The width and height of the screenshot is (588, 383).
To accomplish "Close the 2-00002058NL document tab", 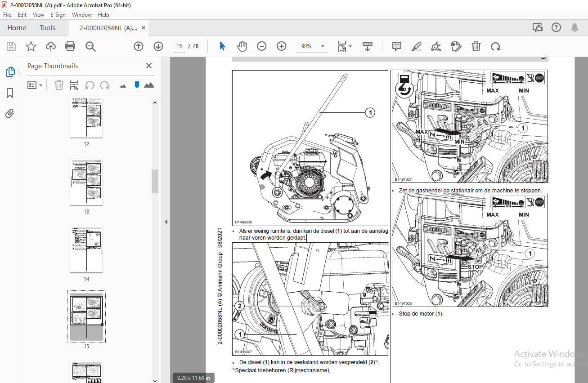I will click(x=144, y=27).
